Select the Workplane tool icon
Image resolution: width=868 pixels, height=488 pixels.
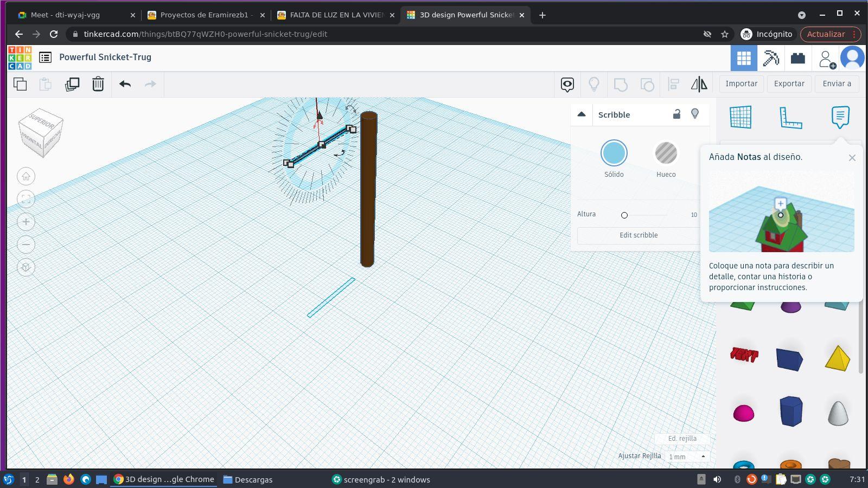click(x=741, y=117)
